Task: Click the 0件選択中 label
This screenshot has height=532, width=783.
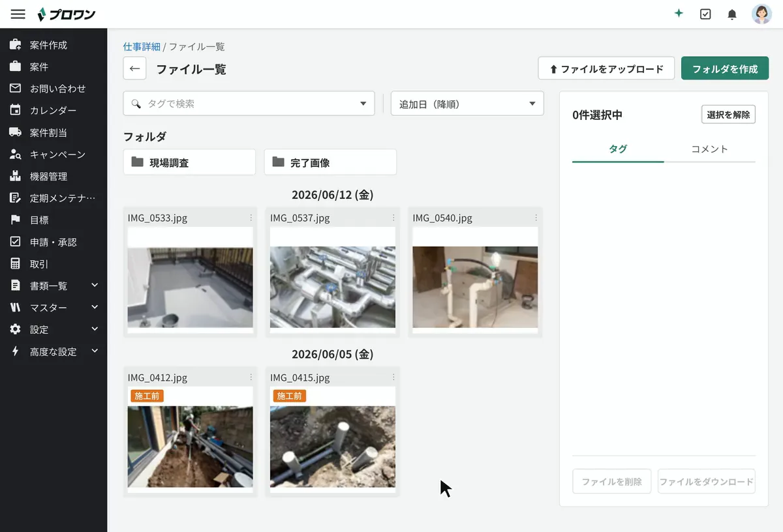Action: coord(598,115)
